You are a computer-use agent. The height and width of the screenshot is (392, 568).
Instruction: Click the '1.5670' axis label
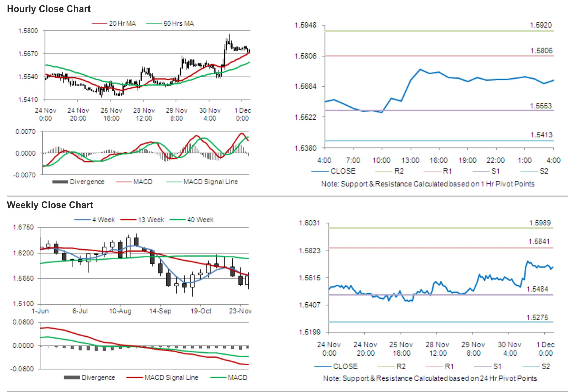click(x=28, y=54)
